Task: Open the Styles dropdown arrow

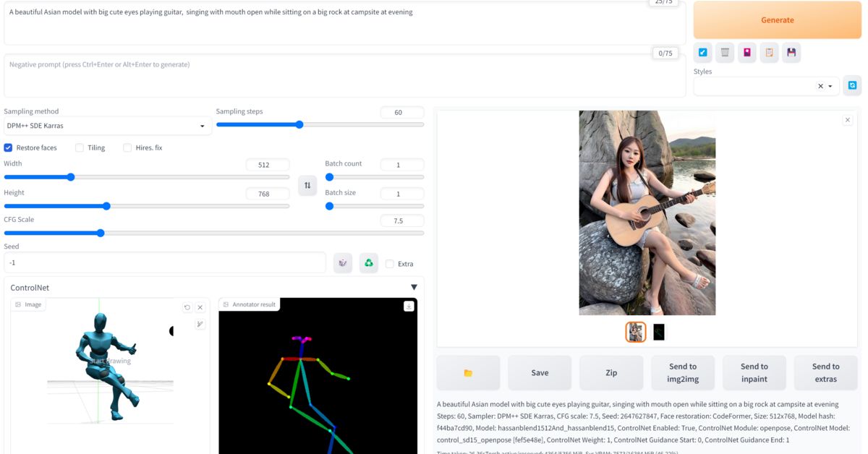Action: [x=830, y=86]
